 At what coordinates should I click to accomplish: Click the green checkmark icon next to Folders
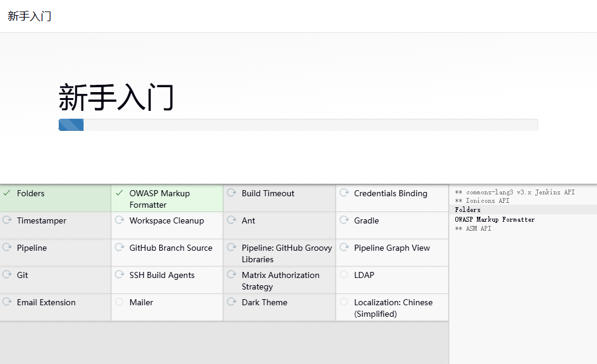tap(7, 193)
